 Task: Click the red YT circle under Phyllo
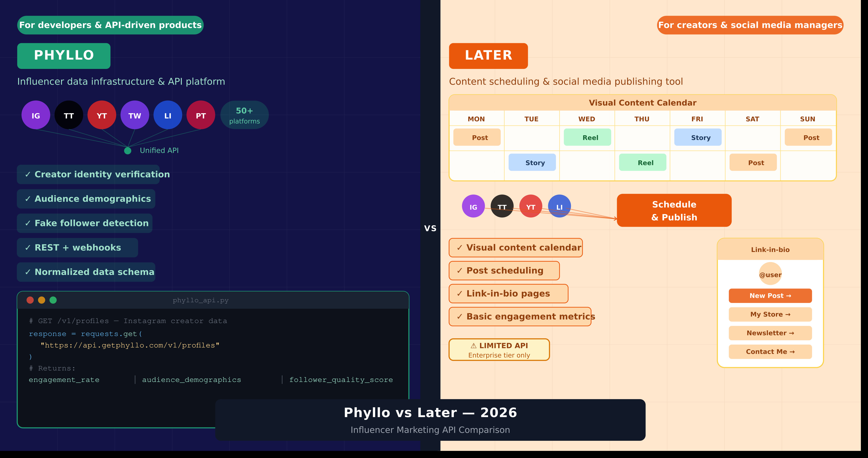pos(102,115)
